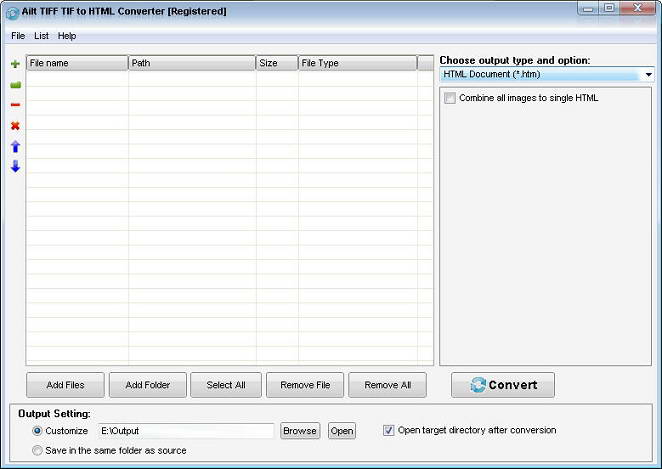Open the List menu
The image size is (662, 469).
click(x=41, y=36)
